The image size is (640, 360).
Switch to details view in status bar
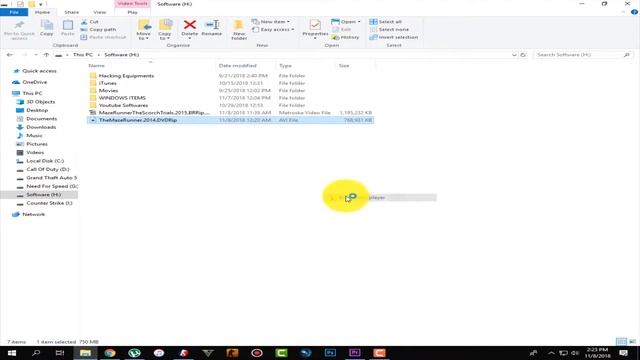coord(621,342)
